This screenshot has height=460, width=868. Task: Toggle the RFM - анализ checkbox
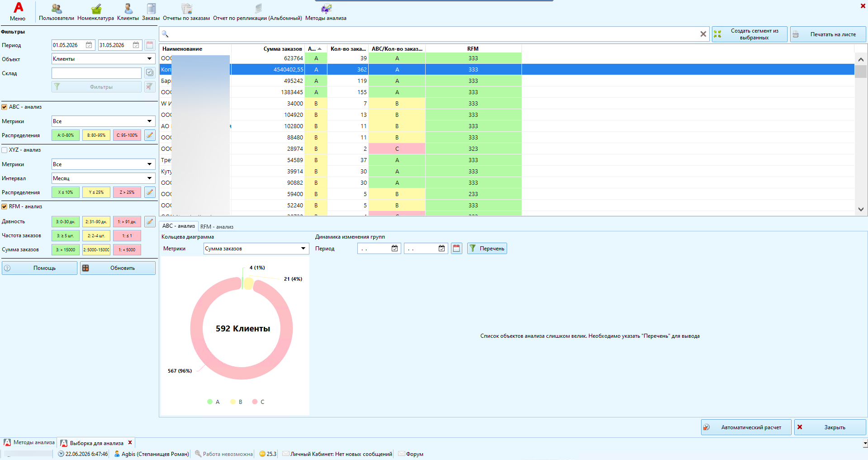click(5, 206)
